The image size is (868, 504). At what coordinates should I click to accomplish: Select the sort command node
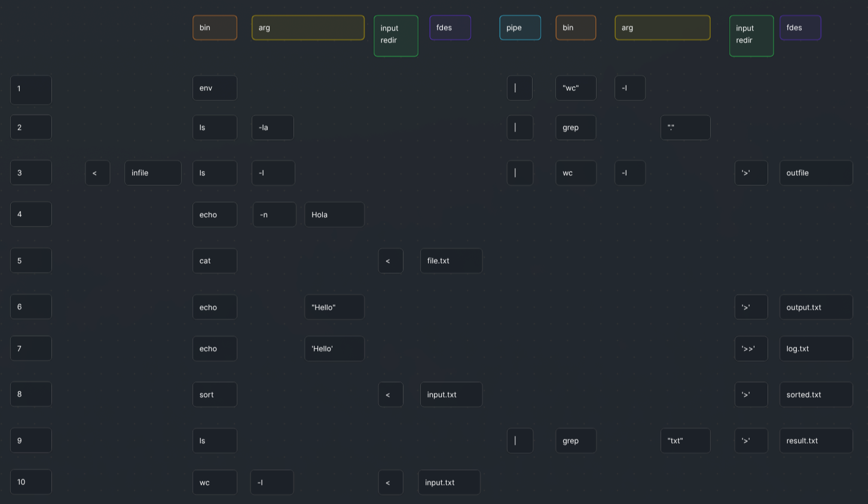pos(215,395)
